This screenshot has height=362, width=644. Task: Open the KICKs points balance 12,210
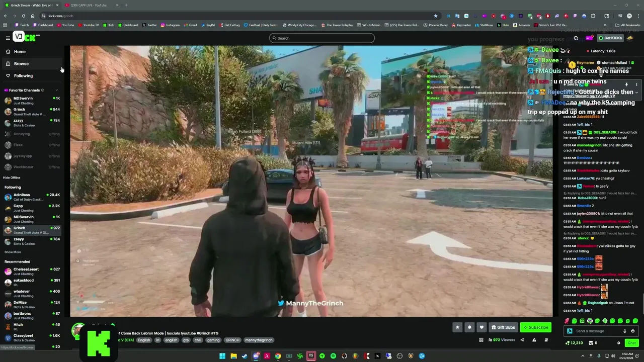coord(574,343)
